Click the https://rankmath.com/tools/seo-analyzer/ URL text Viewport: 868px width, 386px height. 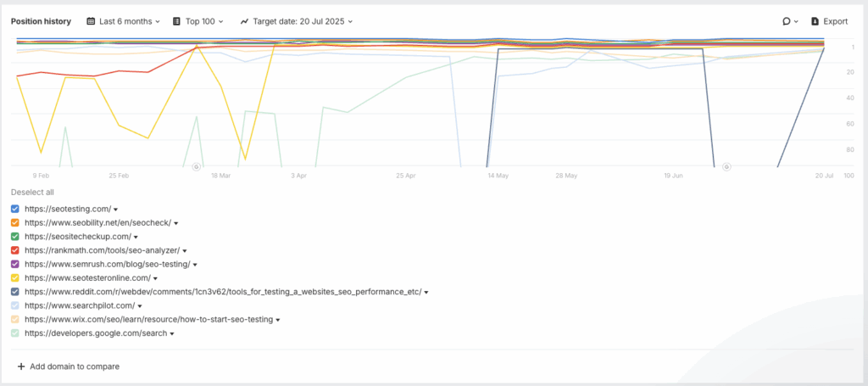tap(103, 250)
